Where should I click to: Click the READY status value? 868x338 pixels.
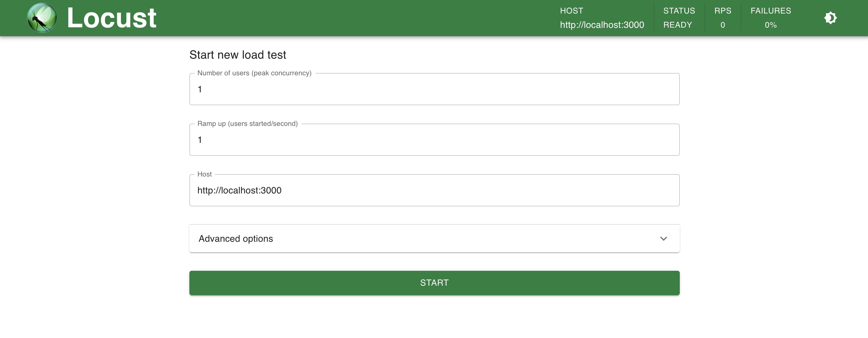(x=677, y=25)
